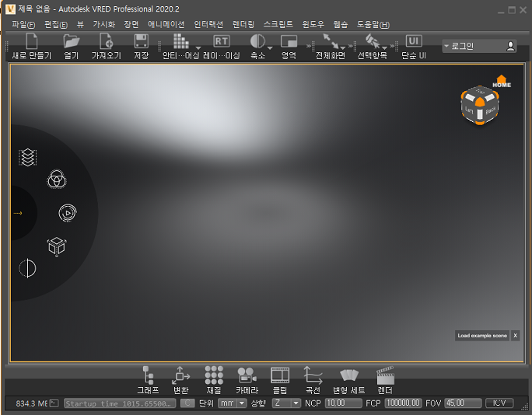
Task: Click the yellow arrow to collapse the radial menu
Action: (x=18, y=213)
